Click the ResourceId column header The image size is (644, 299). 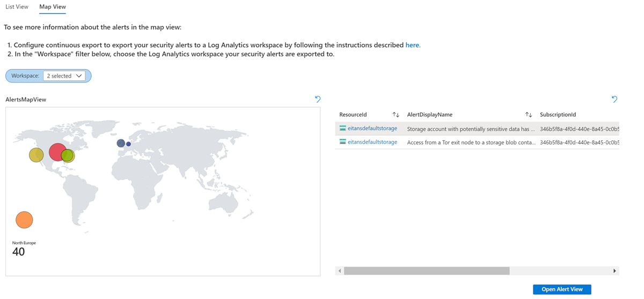click(x=353, y=115)
